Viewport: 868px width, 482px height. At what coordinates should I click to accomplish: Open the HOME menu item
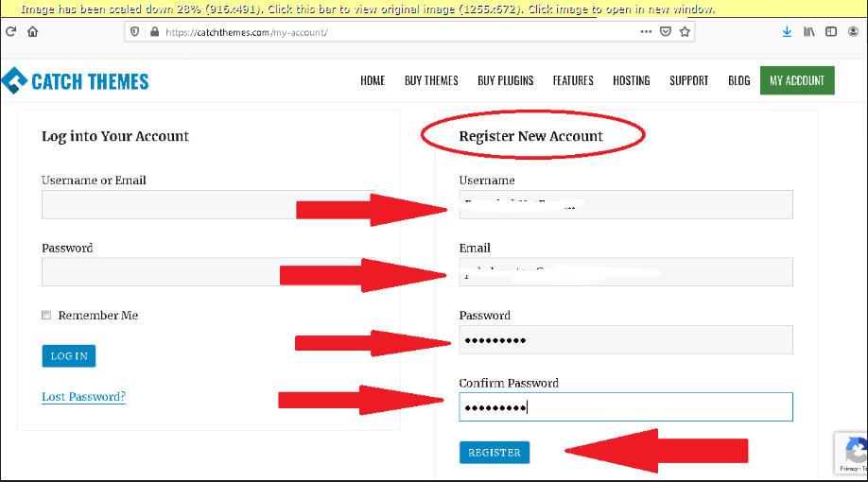373,80
